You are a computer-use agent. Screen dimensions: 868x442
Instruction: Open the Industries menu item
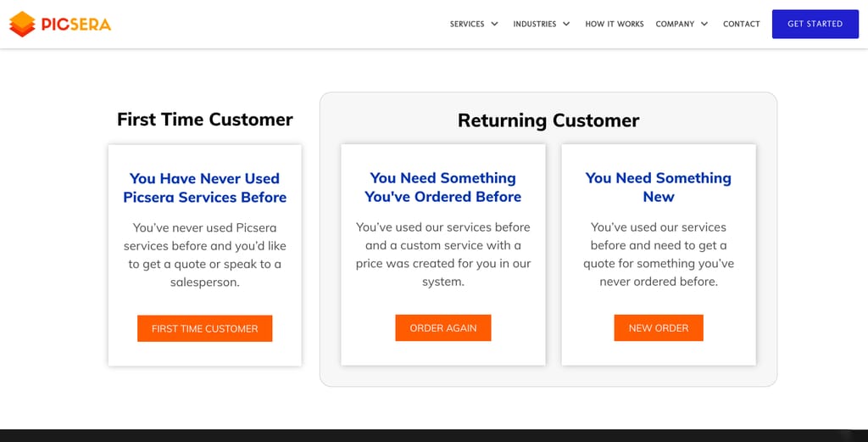(x=534, y=24)
